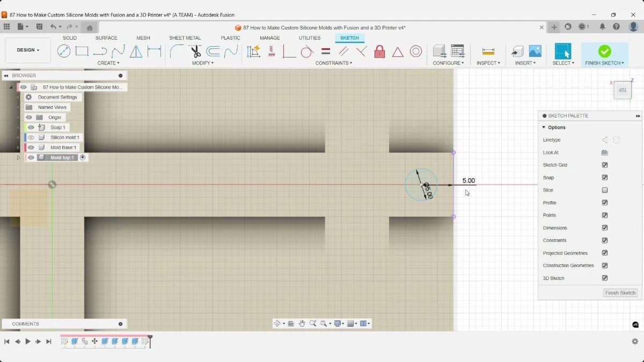644x362 pixels.
Task: Expand the Mold top:1 tree node
Action: click(18, 158)
